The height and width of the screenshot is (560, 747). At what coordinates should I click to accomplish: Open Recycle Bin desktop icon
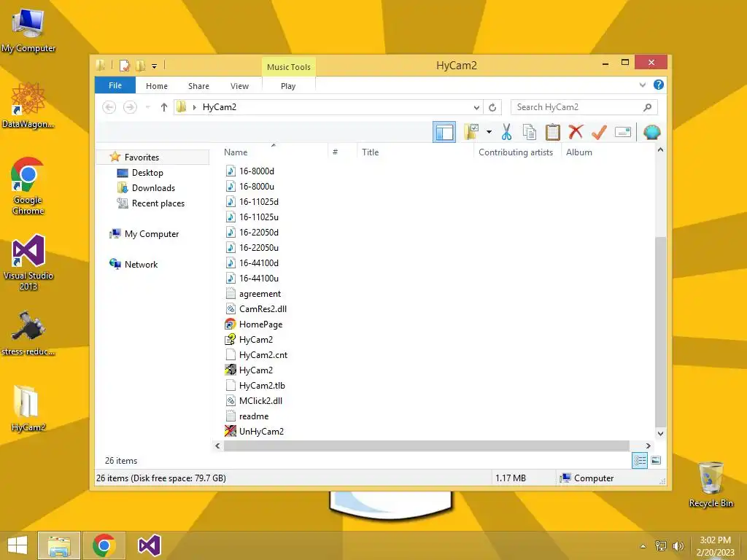pyautogui.click(x=711, y=484)
